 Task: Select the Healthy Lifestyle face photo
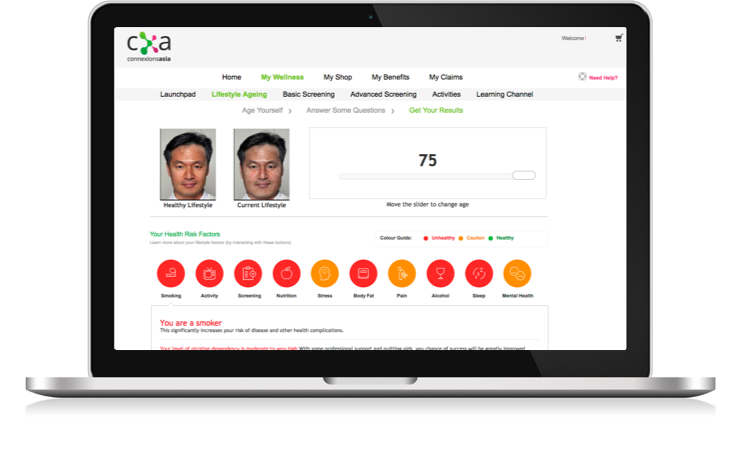click(x=187, y=164)
